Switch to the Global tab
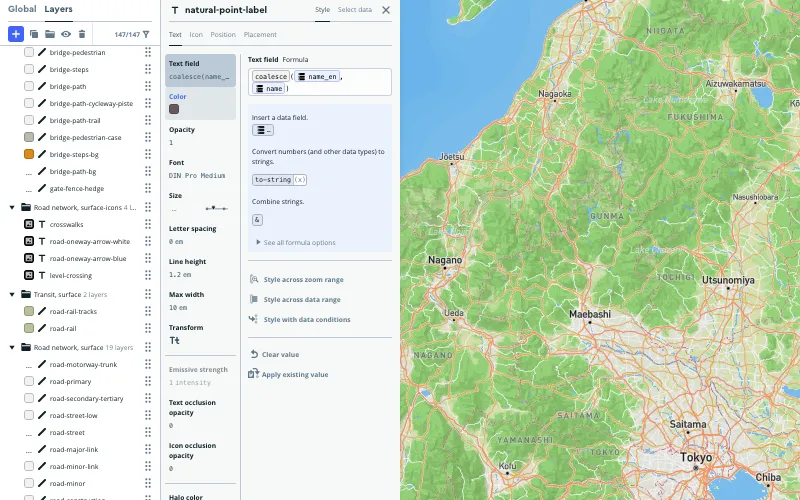 tap(22, 9)
